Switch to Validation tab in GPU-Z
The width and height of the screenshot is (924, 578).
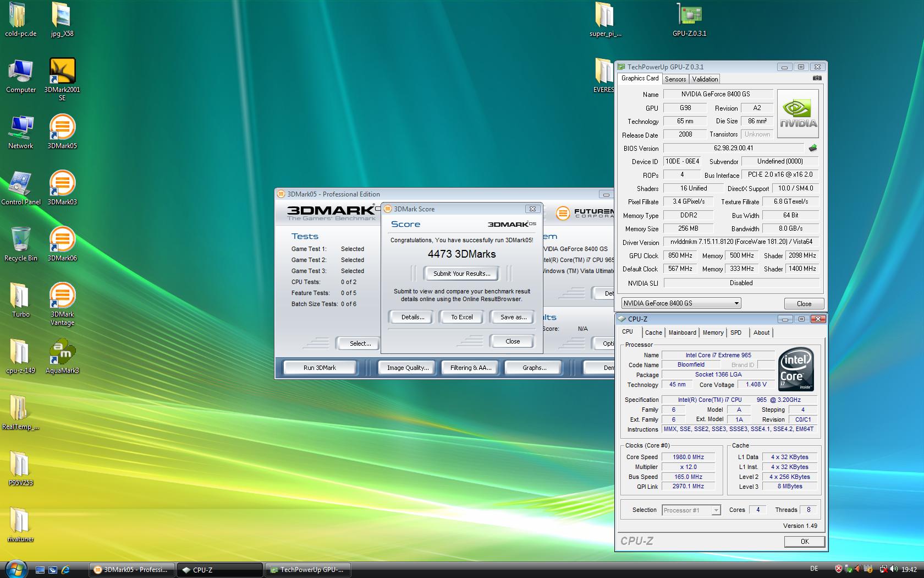[705, 79]
